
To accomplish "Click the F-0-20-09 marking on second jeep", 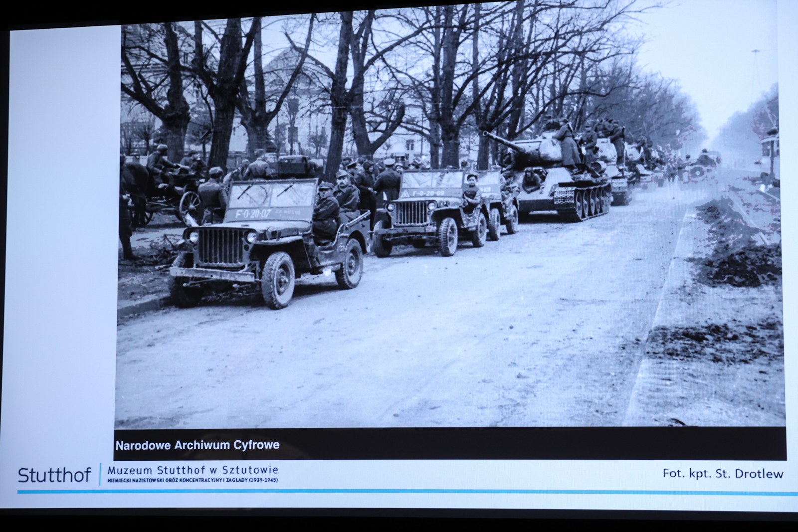I will click(428, 192).
